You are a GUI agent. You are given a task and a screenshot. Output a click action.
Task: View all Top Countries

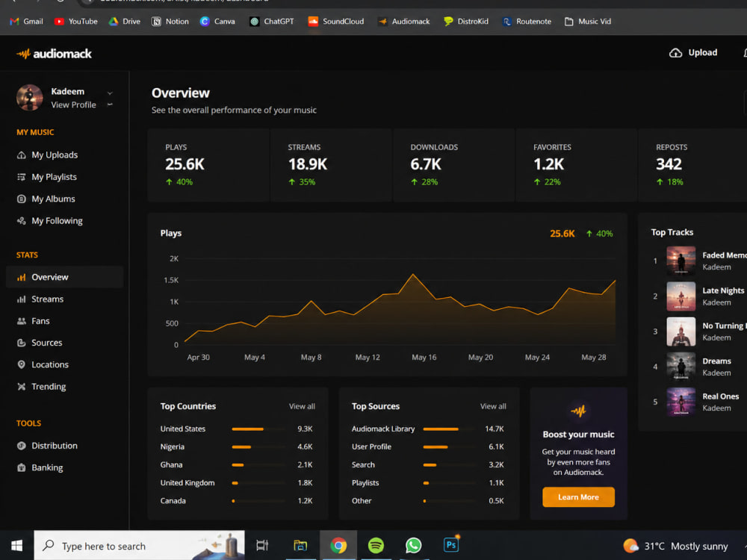(302, 406)
